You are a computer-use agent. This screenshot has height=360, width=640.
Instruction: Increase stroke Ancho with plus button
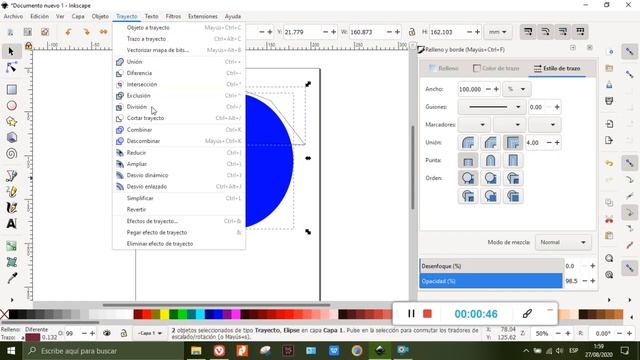496,89
